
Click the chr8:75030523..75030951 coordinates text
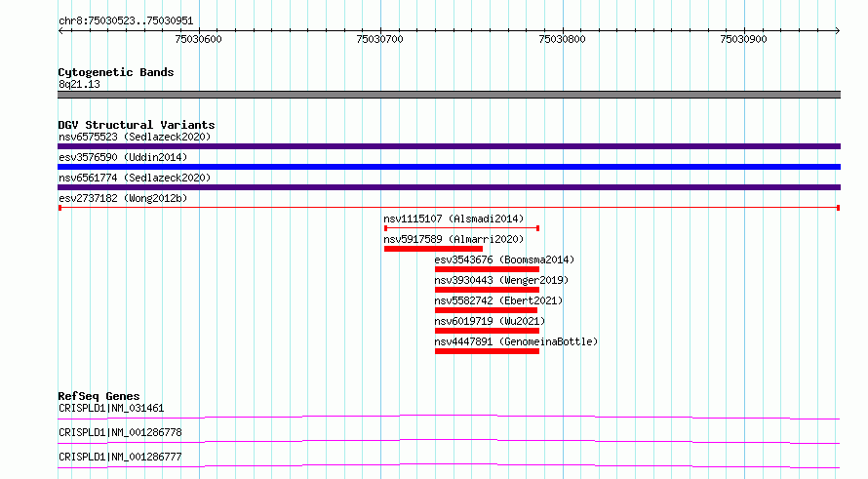tap(126, 20)
